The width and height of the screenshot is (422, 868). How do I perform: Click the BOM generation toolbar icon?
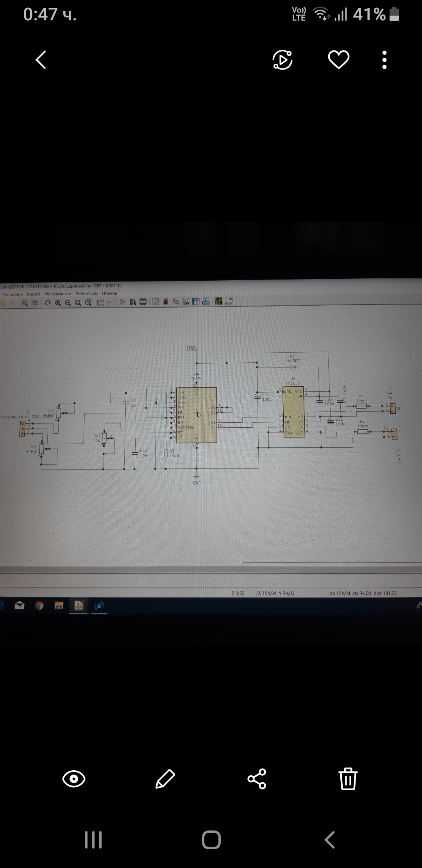click(x=206, y=301)
